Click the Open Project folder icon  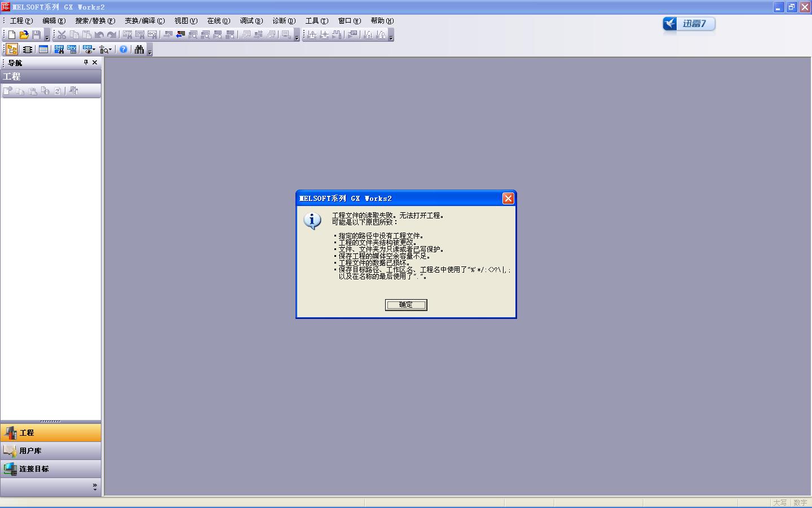[x=24, y=35]
